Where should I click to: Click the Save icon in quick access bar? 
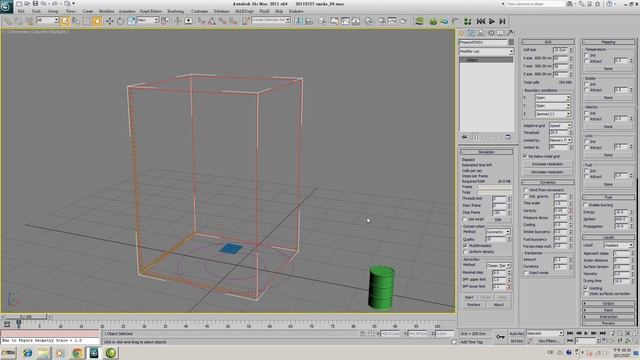(35, 4)
